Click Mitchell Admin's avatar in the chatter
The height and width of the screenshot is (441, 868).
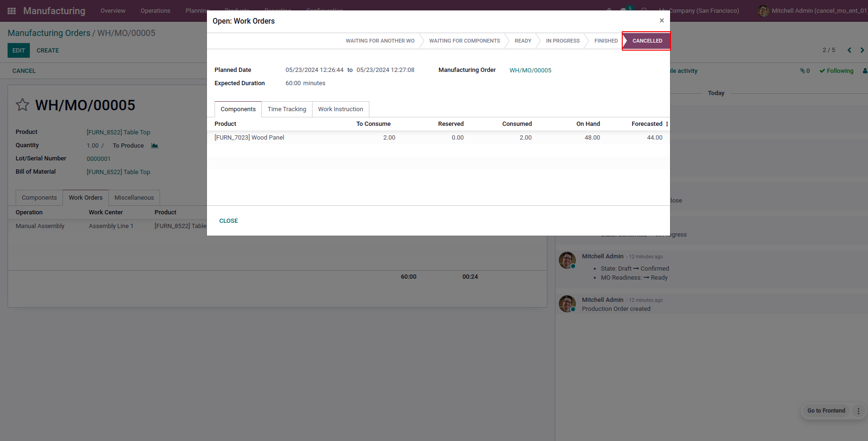point(567,260)
